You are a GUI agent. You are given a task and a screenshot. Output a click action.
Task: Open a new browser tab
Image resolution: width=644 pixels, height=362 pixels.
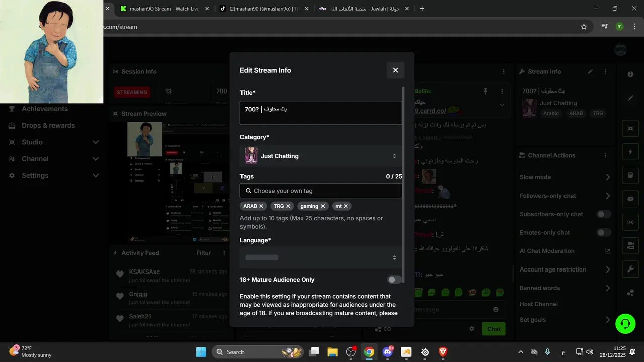pyautogui.click(x=422, y=9)
